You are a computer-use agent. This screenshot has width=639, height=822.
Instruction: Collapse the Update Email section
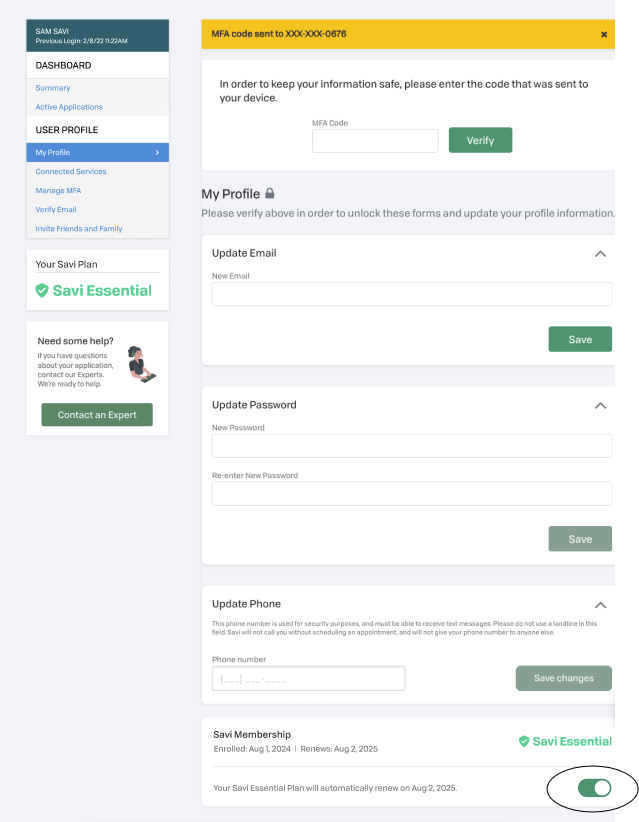[x=600, y=254]
